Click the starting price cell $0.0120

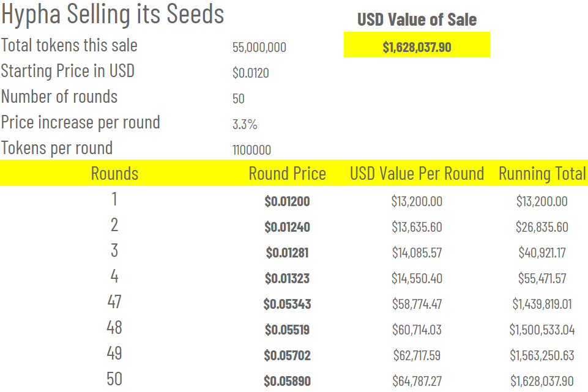[250, 73]
